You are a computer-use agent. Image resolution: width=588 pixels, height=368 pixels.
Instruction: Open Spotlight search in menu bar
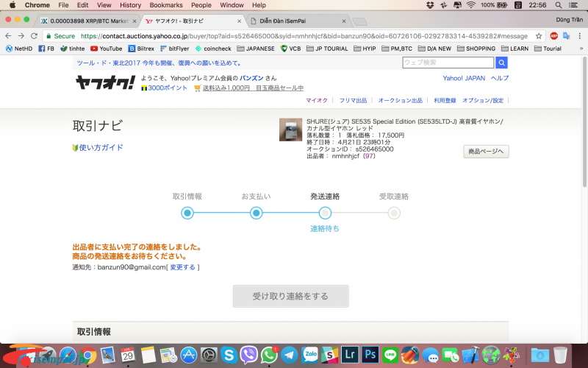point(559,5)
